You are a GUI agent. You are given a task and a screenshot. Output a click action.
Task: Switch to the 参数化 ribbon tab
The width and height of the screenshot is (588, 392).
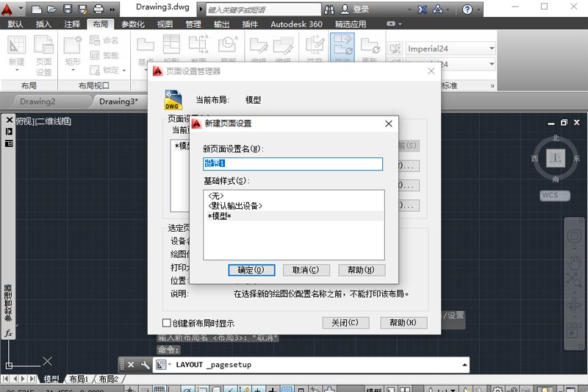[133, 24]
